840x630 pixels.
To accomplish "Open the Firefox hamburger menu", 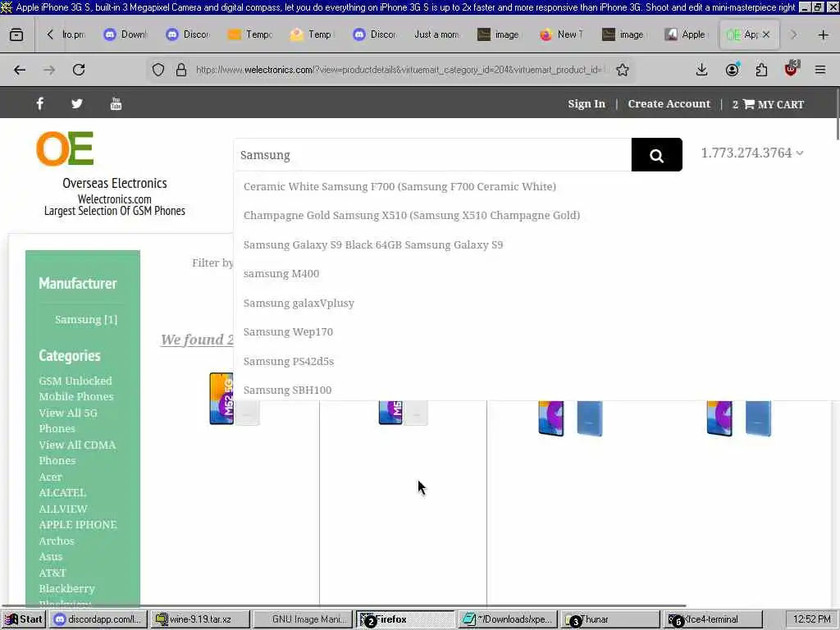I will click(820, 70).
